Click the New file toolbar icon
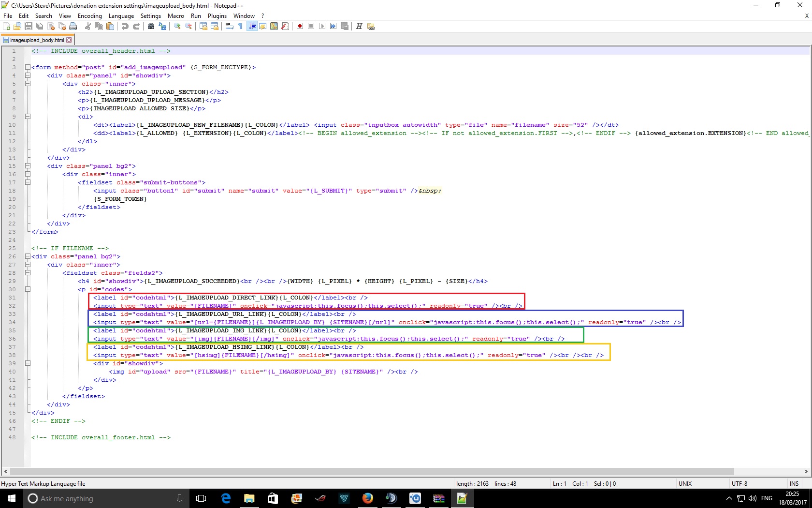Screen dimensions: 812x508 point(7,26)
